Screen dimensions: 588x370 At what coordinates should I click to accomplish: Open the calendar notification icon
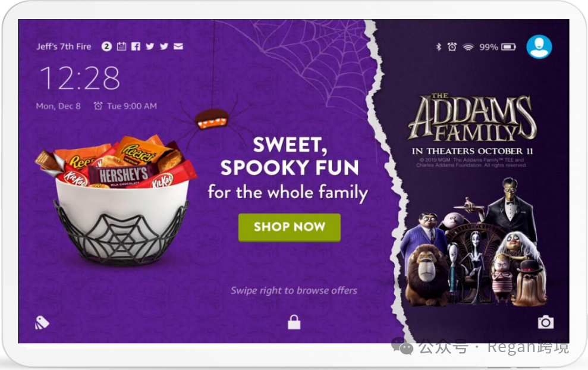pos(121,46)
